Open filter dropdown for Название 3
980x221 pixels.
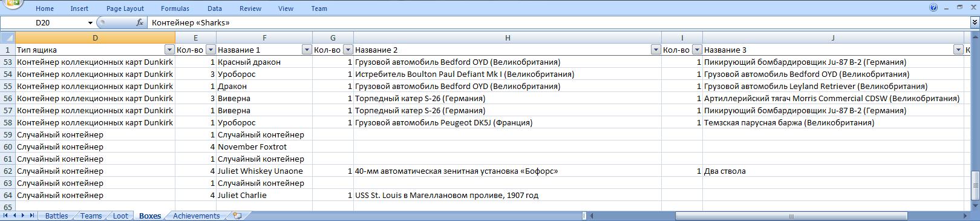(958, 50)
